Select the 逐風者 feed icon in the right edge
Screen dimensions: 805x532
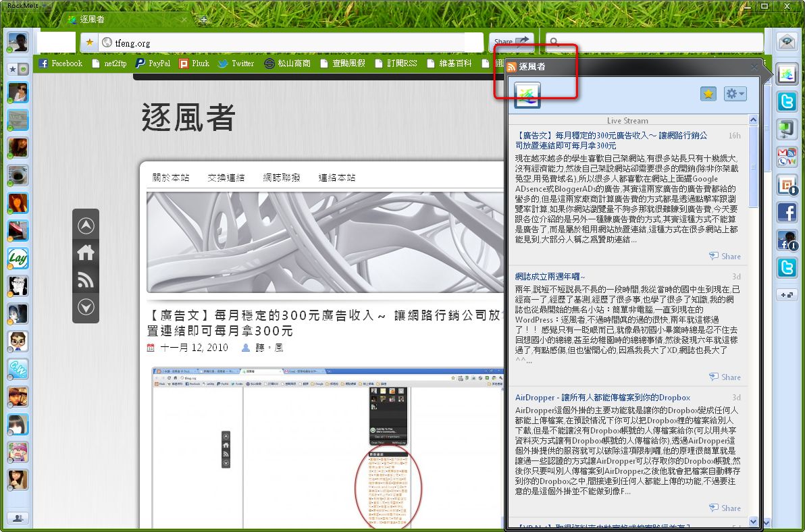pos(787,74)
